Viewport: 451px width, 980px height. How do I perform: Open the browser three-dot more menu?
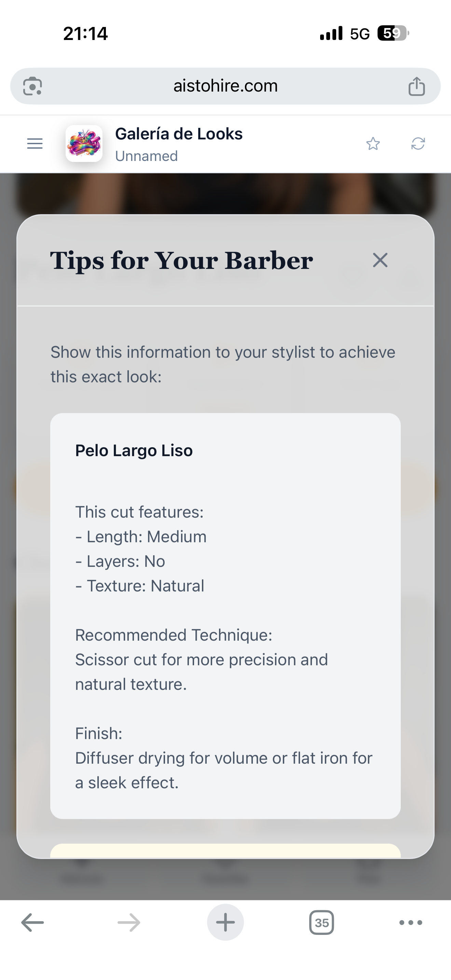click(x=411, y=923)
